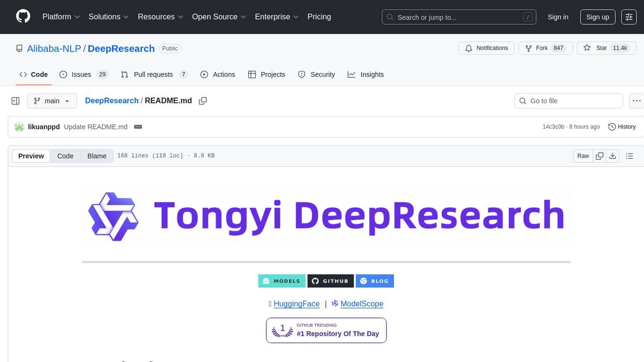Select the Code view
644x362 pixels.
tap(65, 156)
